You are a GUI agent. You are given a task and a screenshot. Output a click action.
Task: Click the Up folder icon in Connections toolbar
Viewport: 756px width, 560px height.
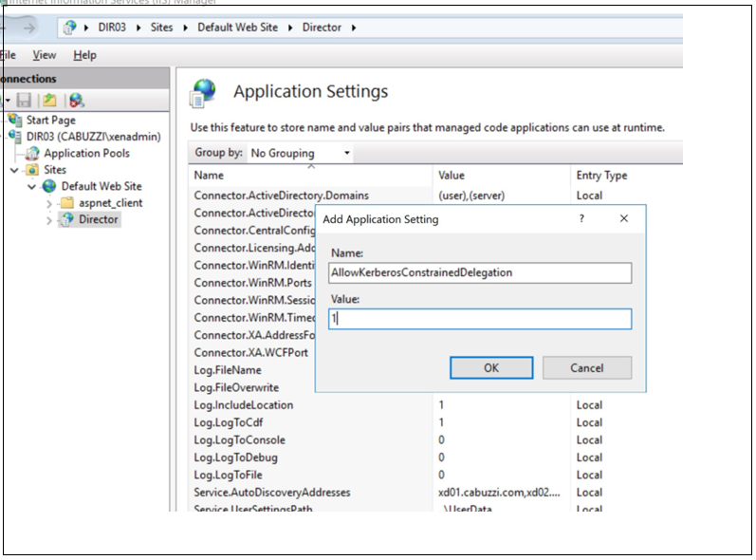[48, 101]
